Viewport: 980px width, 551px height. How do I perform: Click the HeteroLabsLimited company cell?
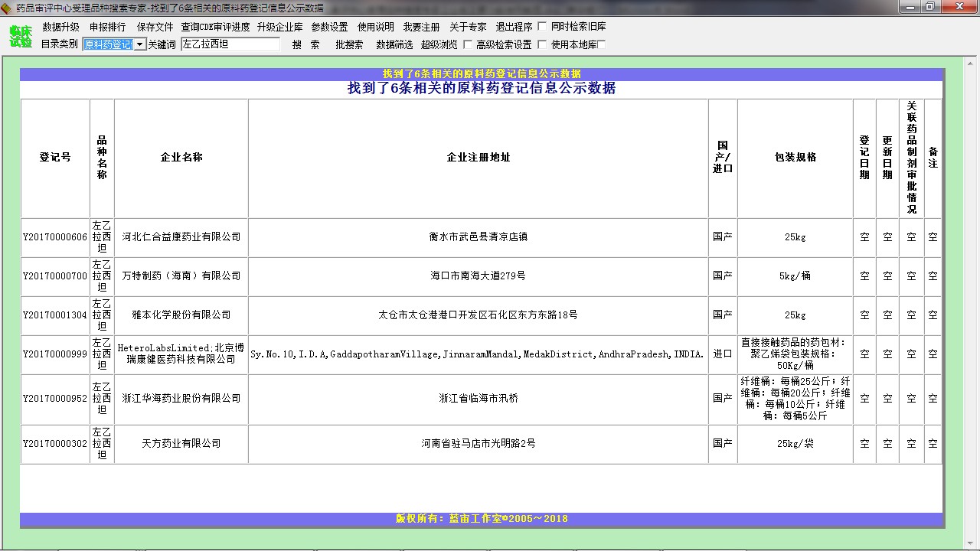(x=181, y=354)
